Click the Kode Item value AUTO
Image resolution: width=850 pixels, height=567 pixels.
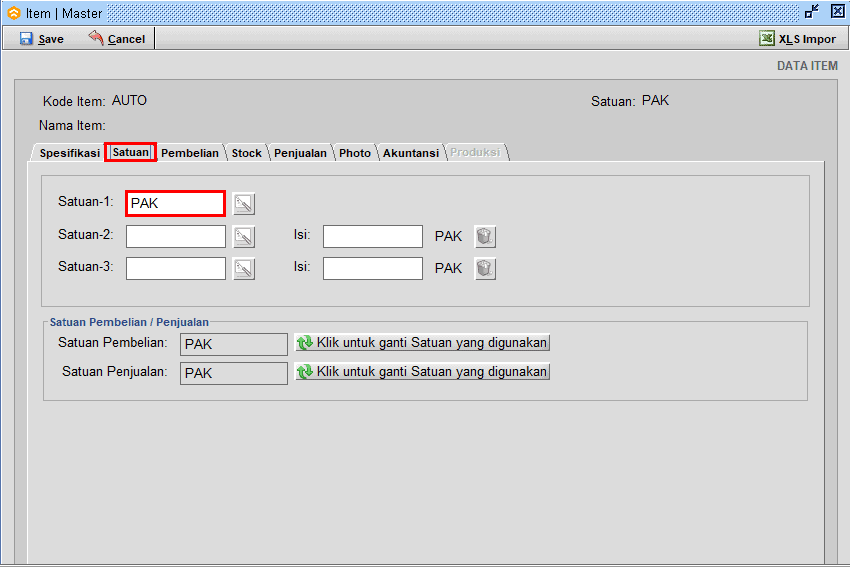(129, 101)
